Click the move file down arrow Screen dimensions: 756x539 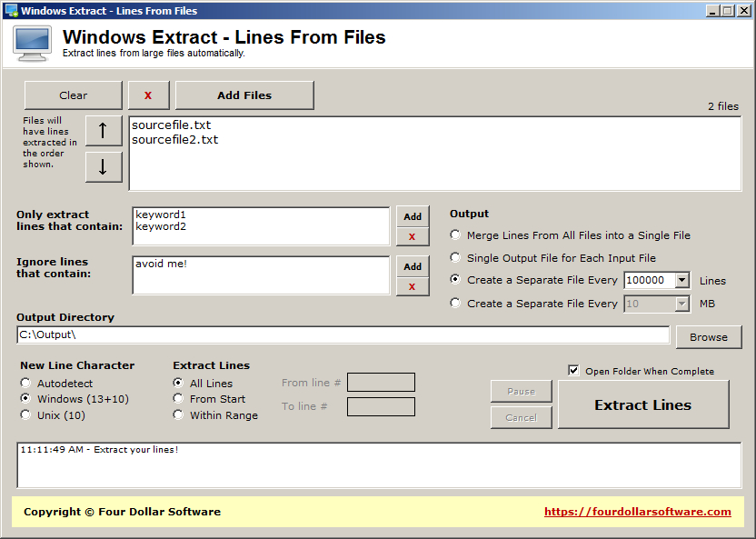[x=104, y=167]
